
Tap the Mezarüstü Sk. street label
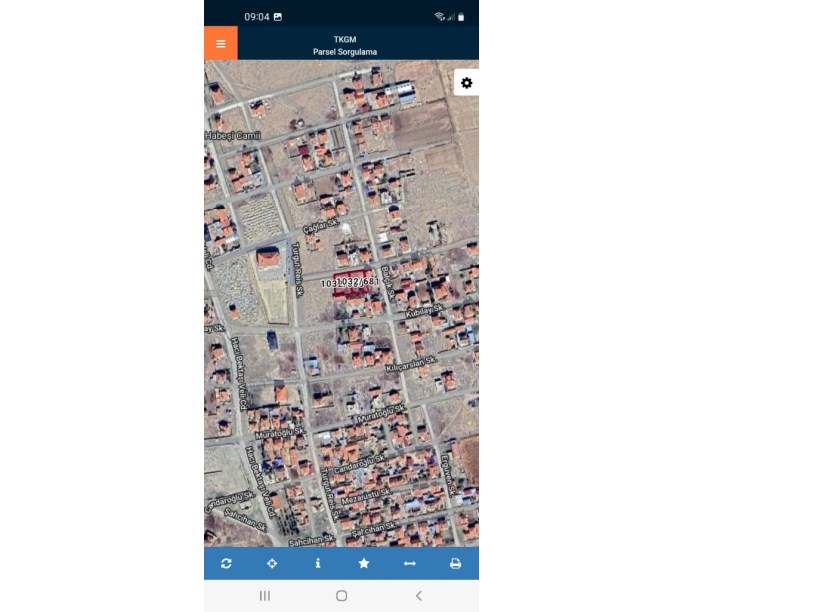366,496
